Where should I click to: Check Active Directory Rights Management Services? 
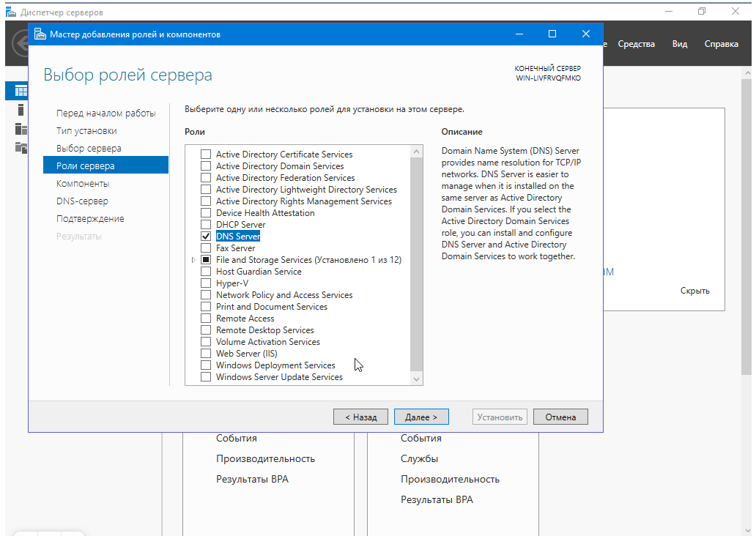click(x=206, y=201)
